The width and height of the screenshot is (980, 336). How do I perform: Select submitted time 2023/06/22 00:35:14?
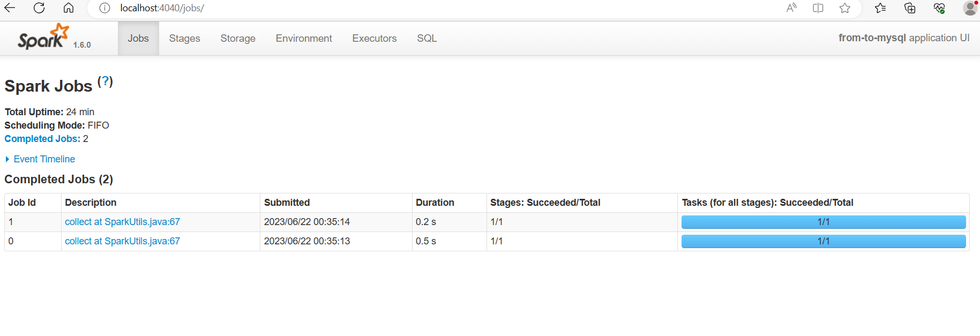307,222
